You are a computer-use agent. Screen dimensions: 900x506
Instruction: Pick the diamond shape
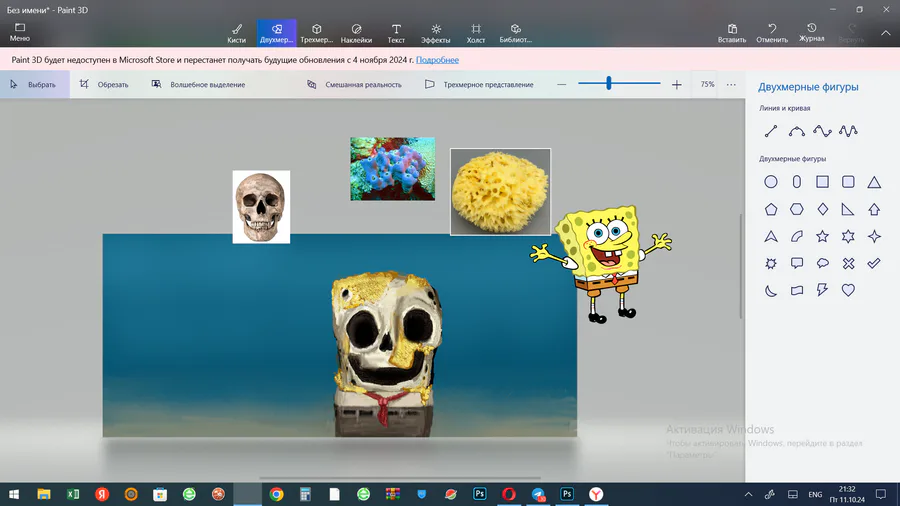click(x=823, y=209)
